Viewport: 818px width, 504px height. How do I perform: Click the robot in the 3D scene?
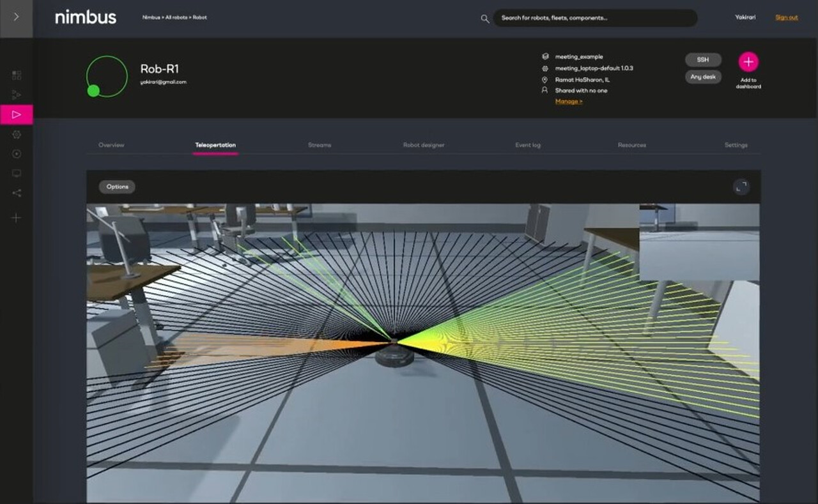pyautogui.click(x=396, y=355)
